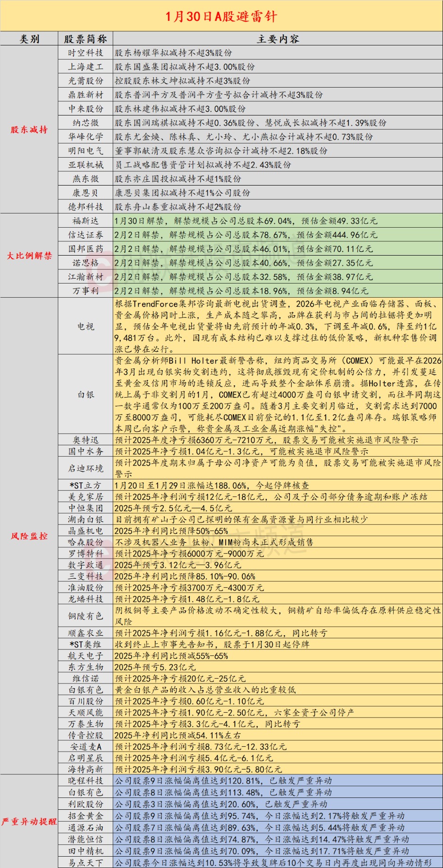Select stock name '中恒集团'

(x=86, y=508)
